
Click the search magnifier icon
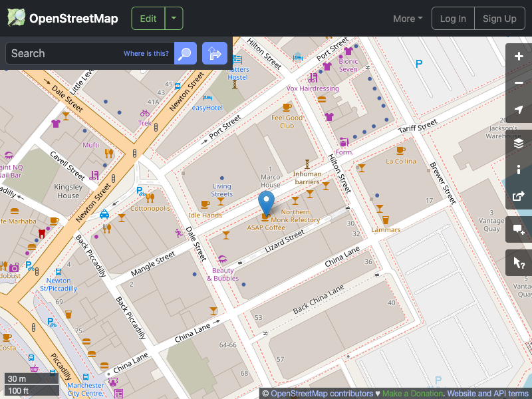coord(185,53)
